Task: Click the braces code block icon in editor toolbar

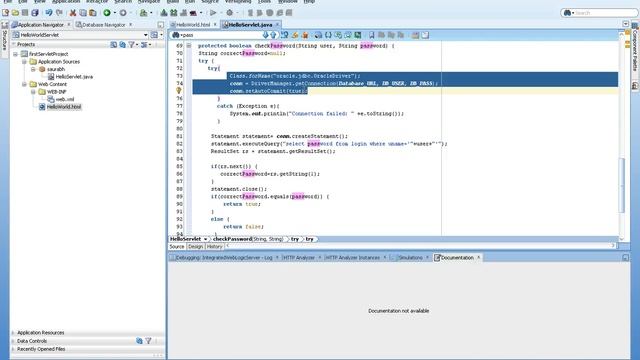Action: pos(328,35)
